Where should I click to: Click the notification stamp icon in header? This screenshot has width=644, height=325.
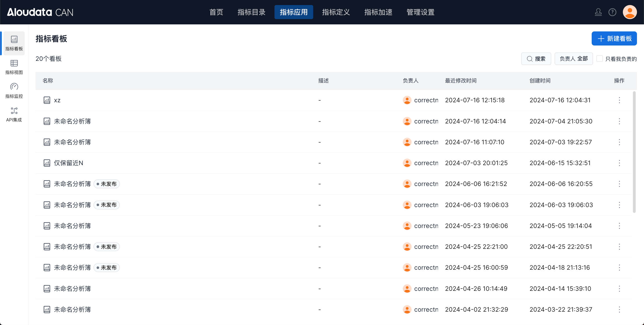(x=598, y=12)
